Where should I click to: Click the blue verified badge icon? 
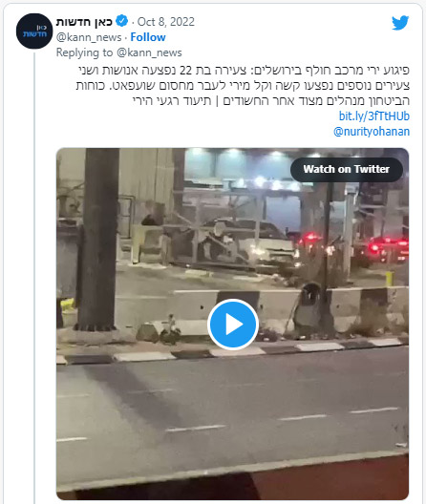pyautogui.click(x=122, y=21)
